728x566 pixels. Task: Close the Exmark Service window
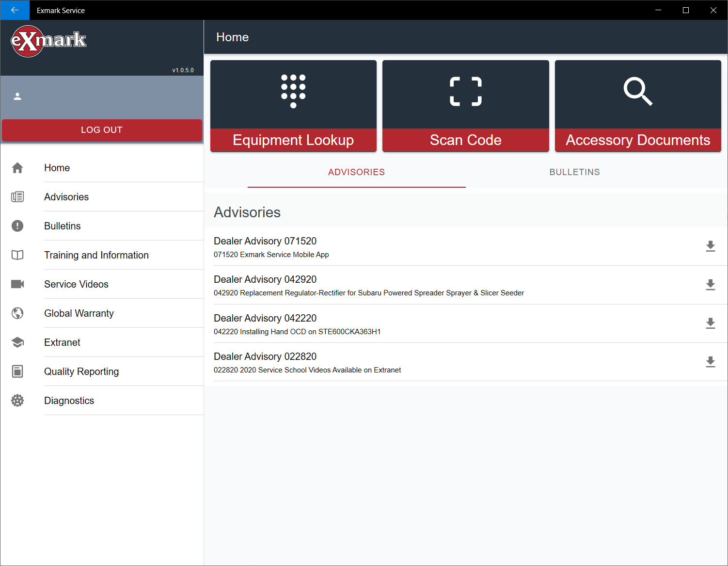point(713,10)
